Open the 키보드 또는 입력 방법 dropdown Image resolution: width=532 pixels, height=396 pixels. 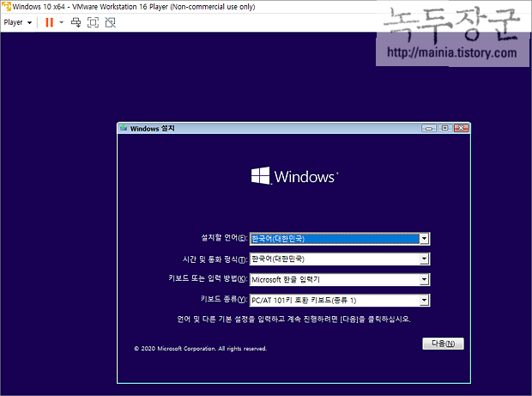coord(340,279)
